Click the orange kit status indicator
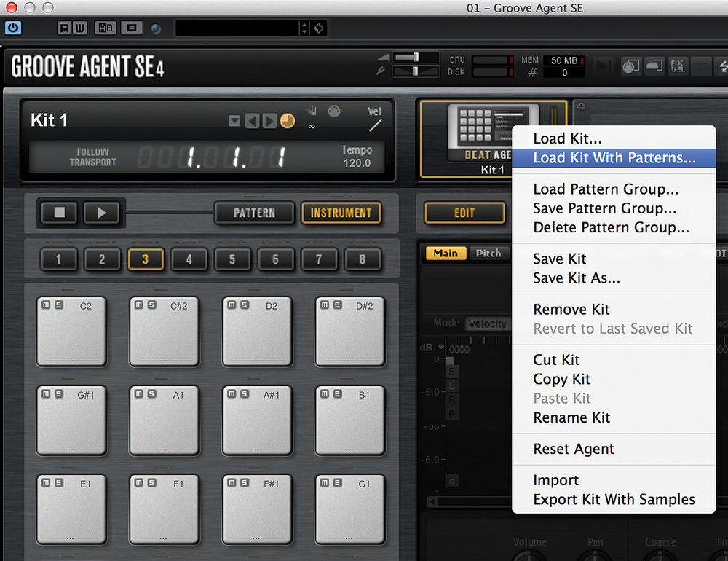This screenshot has width=728, height=561. click(x=288, y=121)
